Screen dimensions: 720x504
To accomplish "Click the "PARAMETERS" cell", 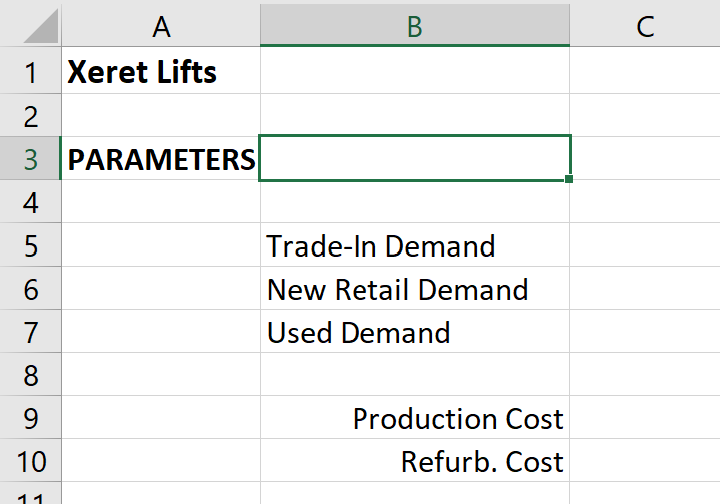I will tap(161, 158).
